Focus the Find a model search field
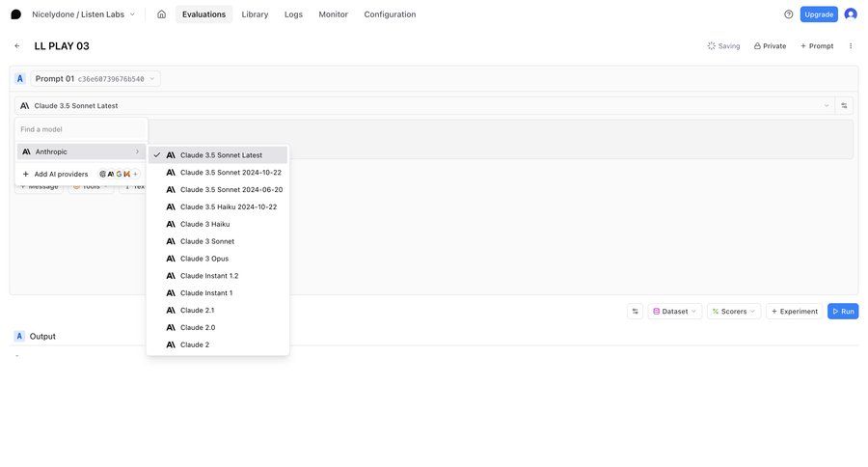The image size is (868, 467). click(x=81, y=129)
